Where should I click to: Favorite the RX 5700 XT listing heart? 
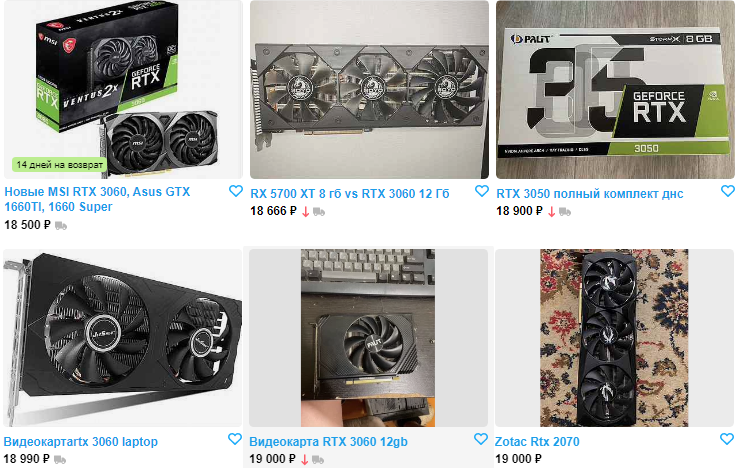[x=481, y=191]
